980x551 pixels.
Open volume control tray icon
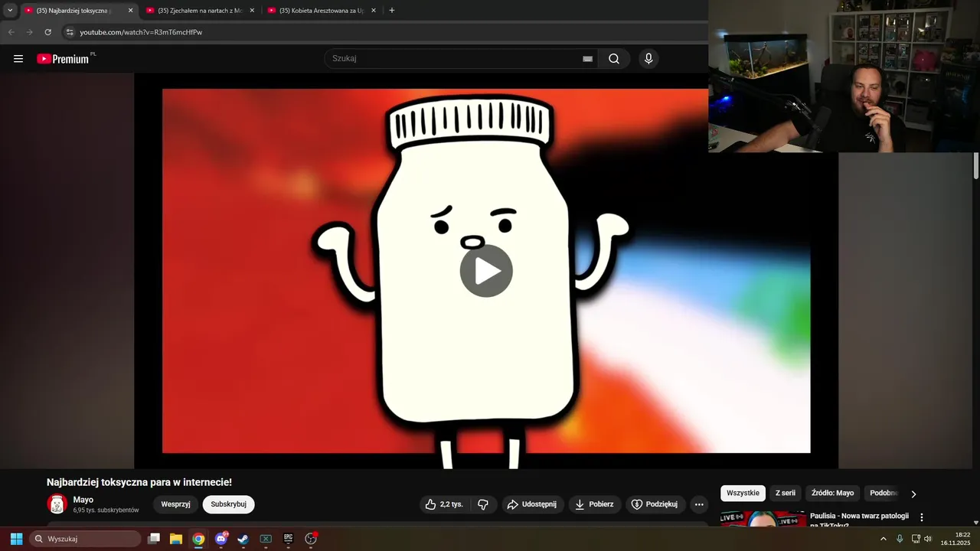coord(928,539)
